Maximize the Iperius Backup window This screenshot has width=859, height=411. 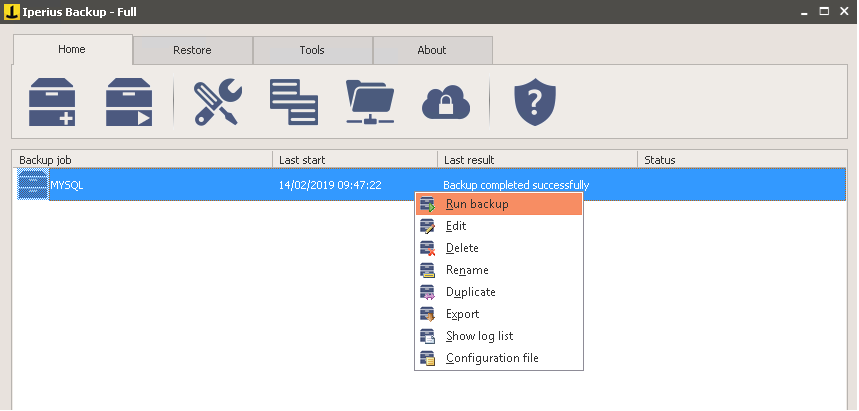pyautogui.click(x=824, y=12)
